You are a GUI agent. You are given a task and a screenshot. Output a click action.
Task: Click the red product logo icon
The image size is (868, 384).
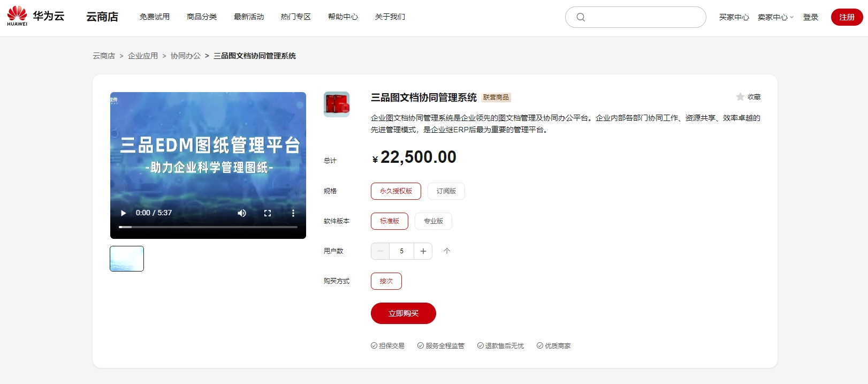pyautogui.click(x=337, y=104)
